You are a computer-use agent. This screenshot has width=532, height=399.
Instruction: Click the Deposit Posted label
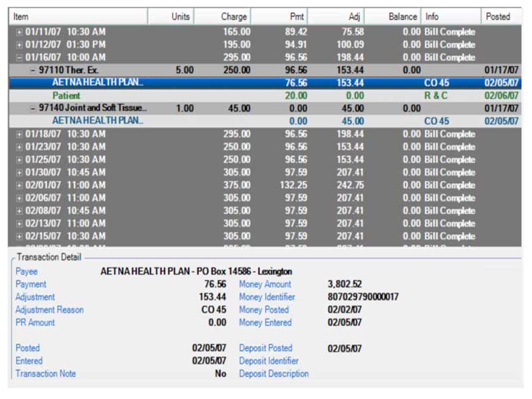point(265,348)
